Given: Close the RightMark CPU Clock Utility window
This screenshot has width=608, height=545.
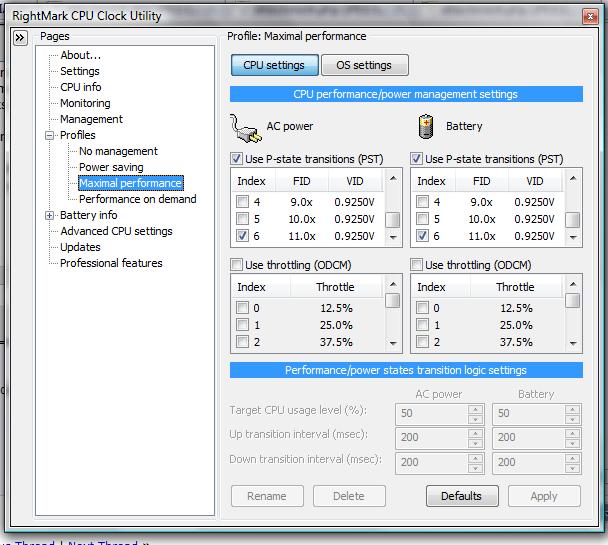Looking at the screenshot, I should pos(590,16).
